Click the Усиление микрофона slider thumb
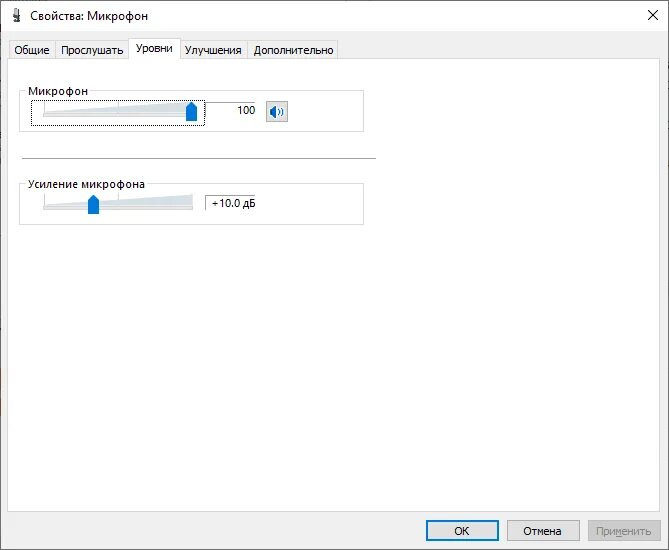669x550 pixels. 93,204
